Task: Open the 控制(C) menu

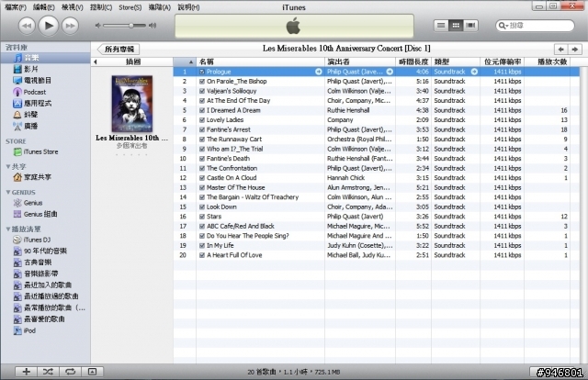Action: click(x=101, y=7)
